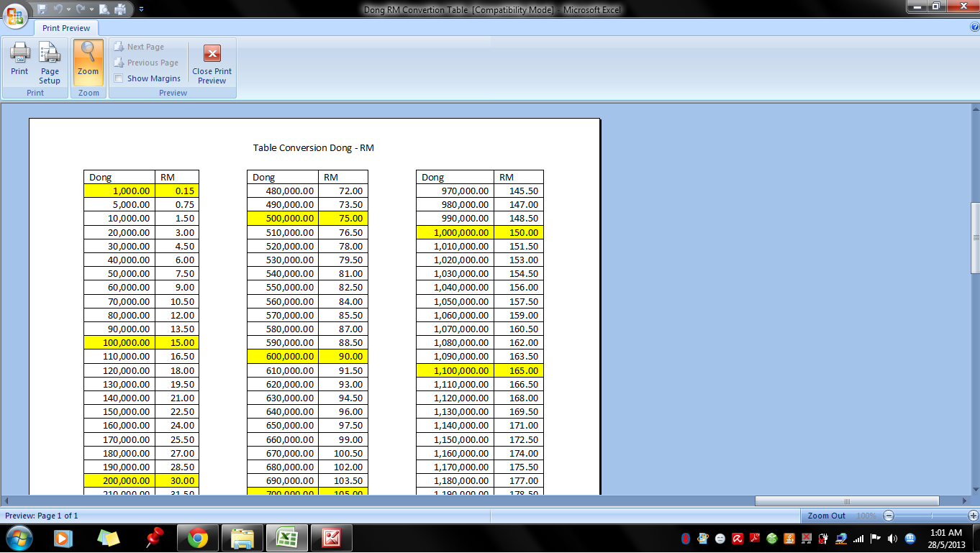Open the Undo dropdown arrow

pyautogui.click(x=68, y=9)
